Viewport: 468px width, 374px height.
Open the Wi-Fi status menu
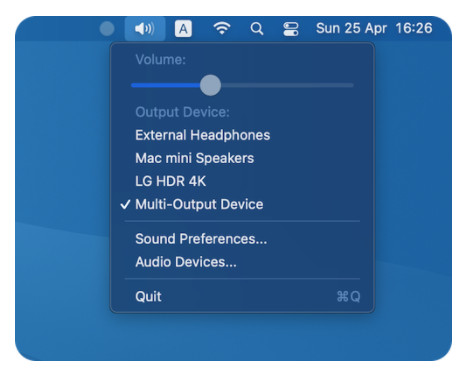222,29
